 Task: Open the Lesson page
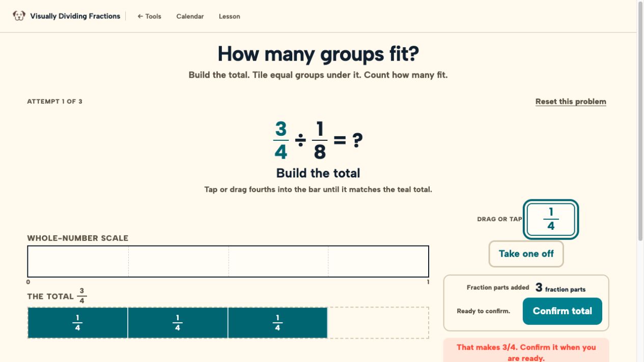[230, 16]
